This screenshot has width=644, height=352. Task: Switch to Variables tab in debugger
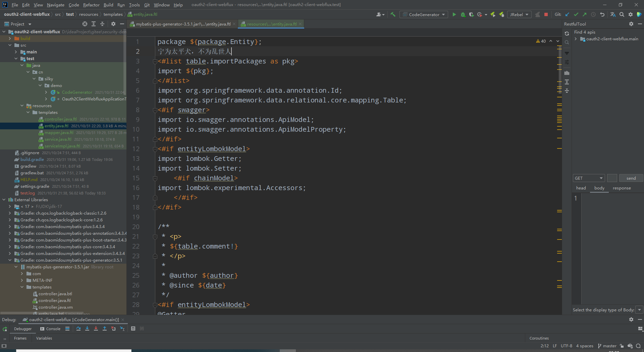tap(44, 338)
